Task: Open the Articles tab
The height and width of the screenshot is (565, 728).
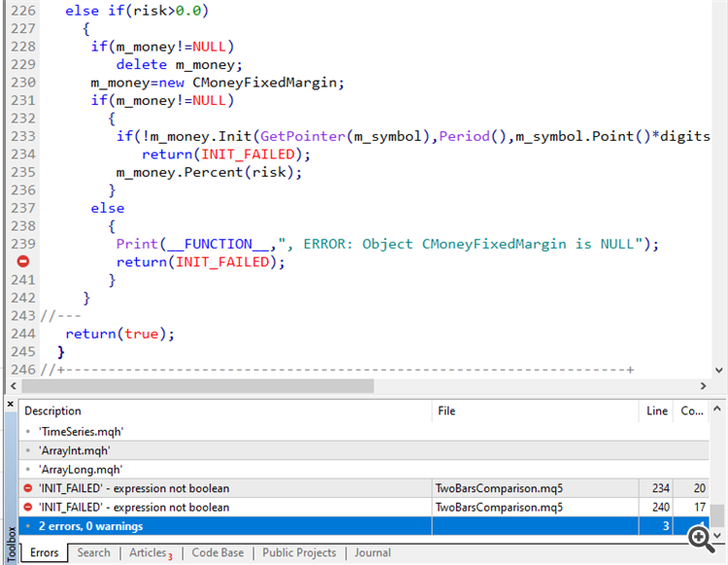Action: coord(149,552)
